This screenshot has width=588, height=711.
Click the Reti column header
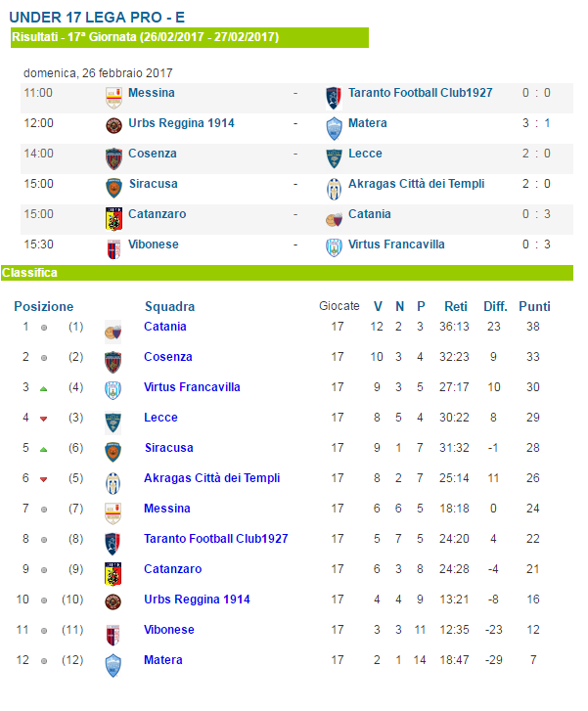click(456, 306)
